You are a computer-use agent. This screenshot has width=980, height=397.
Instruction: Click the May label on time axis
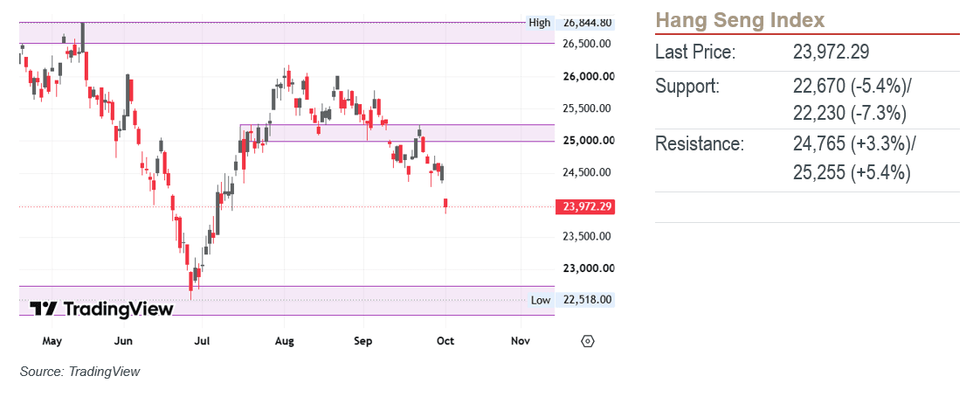(x=52, y=341)
